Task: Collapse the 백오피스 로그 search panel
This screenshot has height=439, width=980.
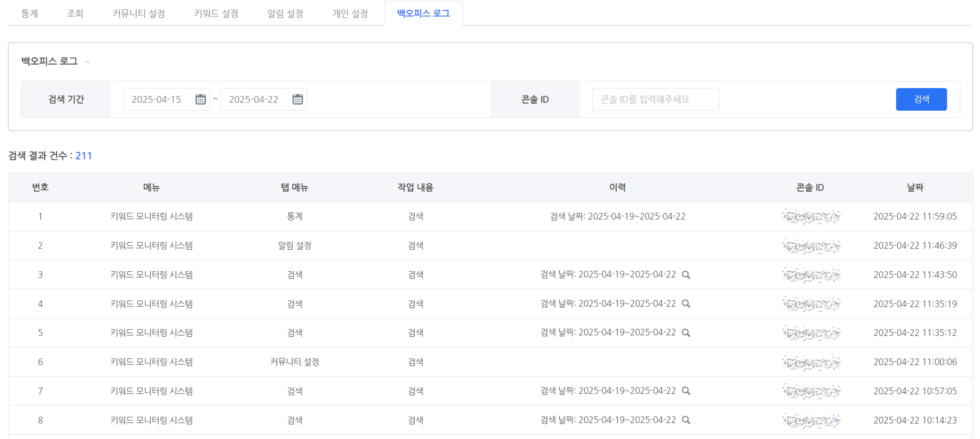Action: 88,62
